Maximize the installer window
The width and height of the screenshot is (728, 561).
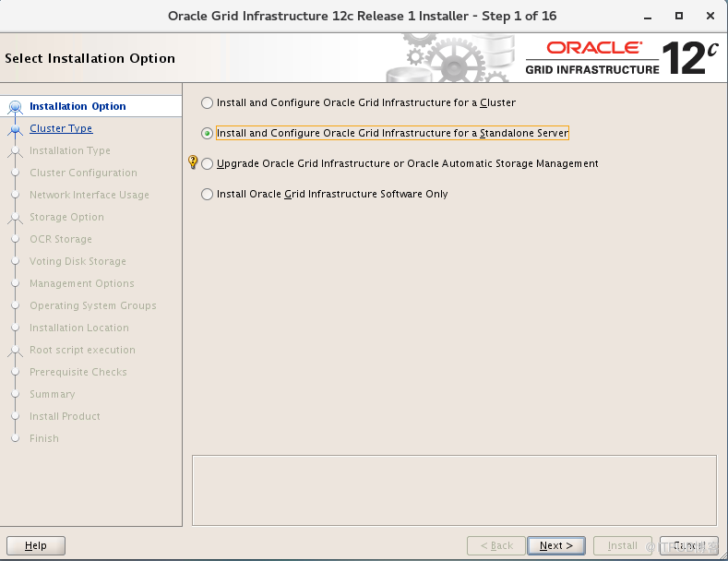[x=679, y=17]
